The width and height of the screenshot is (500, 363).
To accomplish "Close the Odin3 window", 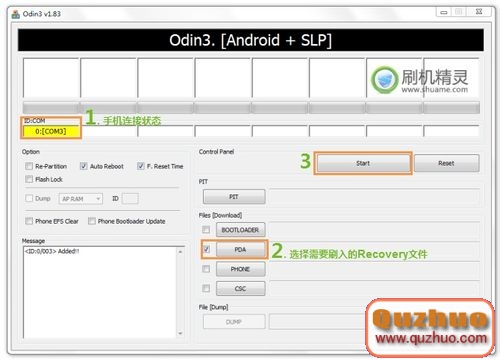I will (479, 12).
